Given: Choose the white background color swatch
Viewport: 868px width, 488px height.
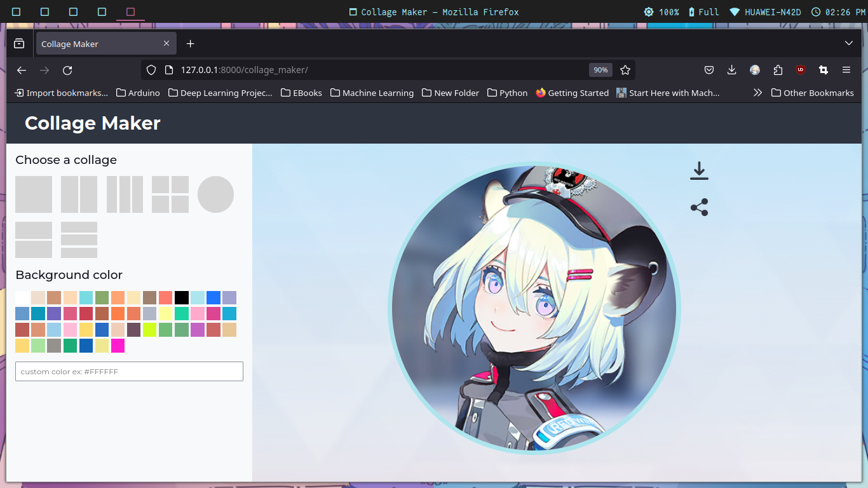Looking at the screenshot, I should [x=22, y=297].
